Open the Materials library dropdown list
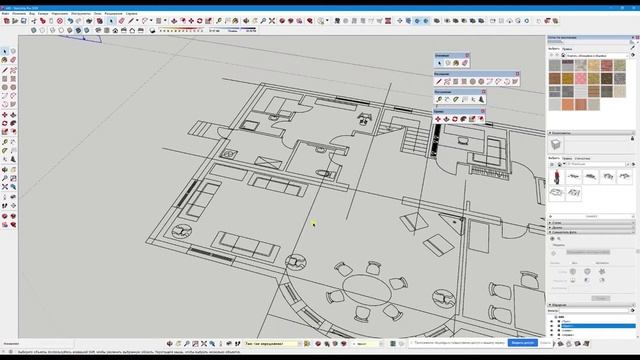This screenshot has width=640, height=360. tap(598, 56)
